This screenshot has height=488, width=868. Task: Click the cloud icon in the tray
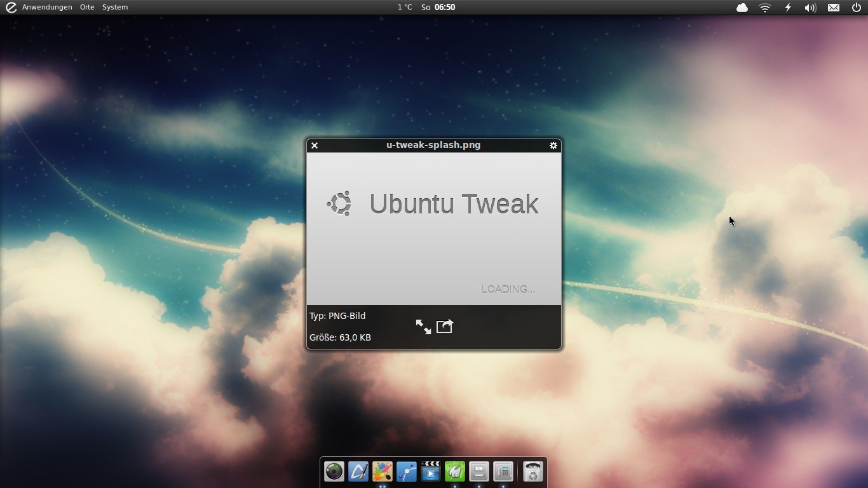[x=742, y=8]
